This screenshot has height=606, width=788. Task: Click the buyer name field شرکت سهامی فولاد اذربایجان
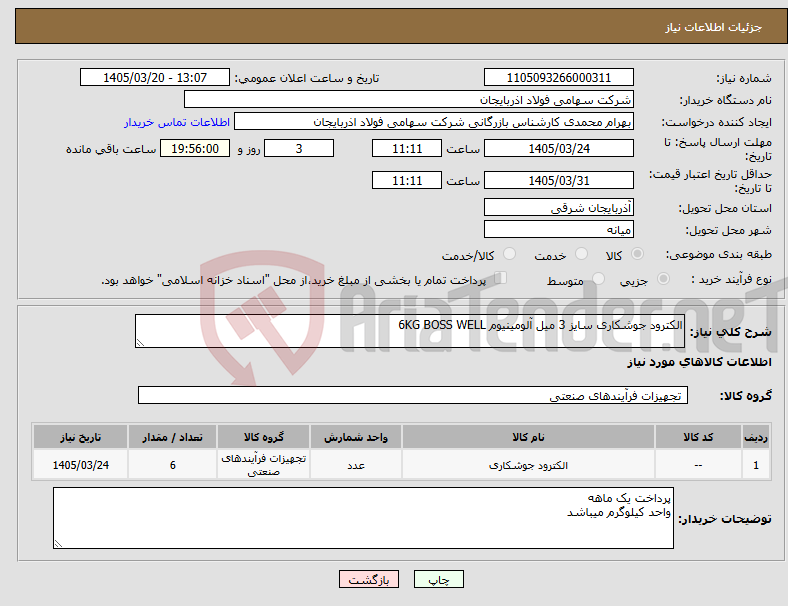pos(409,99)
